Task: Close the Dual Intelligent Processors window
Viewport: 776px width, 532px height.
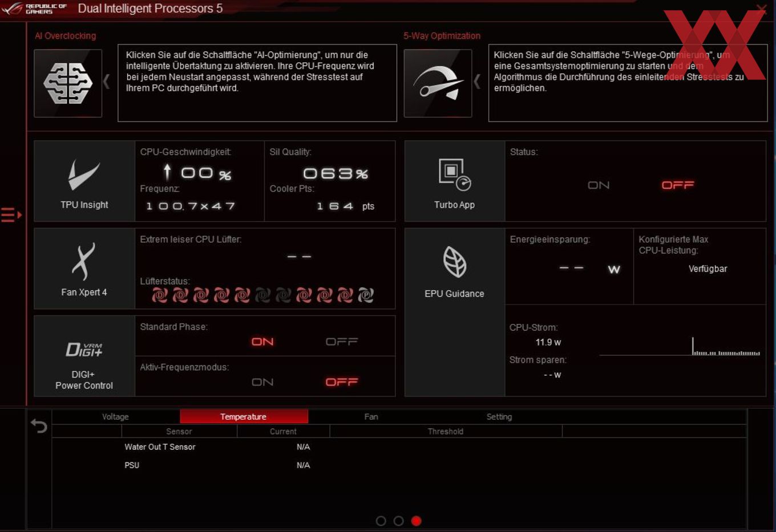Action: click(761, 8)
